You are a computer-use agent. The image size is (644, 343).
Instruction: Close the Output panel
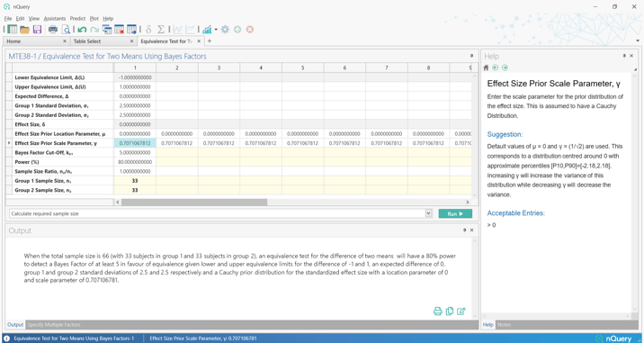click(472, 230)
